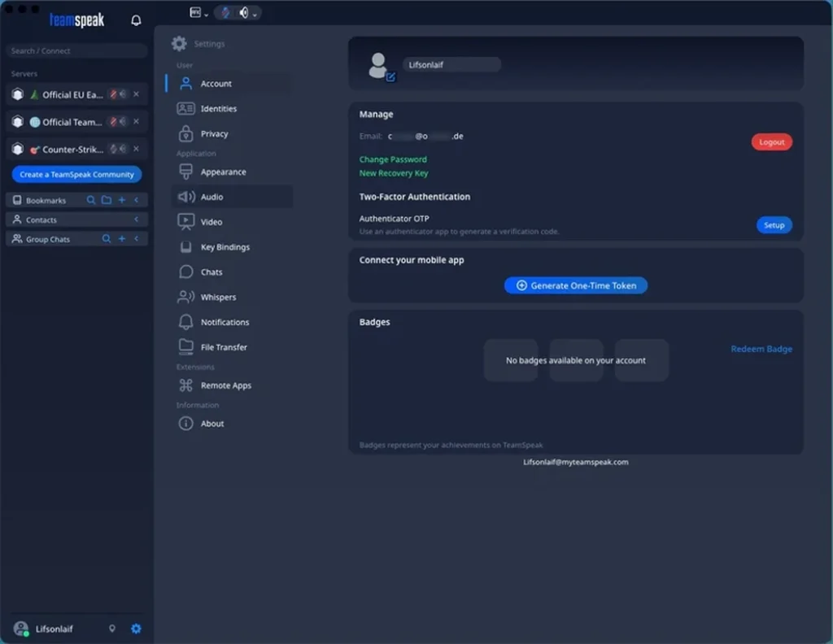The width and height of the screenshot is (833, 644).
Task: Open the Privacy settings tab
Action: tap(231, 134)
